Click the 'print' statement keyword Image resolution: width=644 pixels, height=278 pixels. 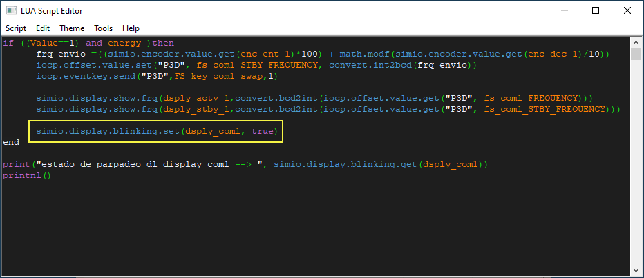17,165
